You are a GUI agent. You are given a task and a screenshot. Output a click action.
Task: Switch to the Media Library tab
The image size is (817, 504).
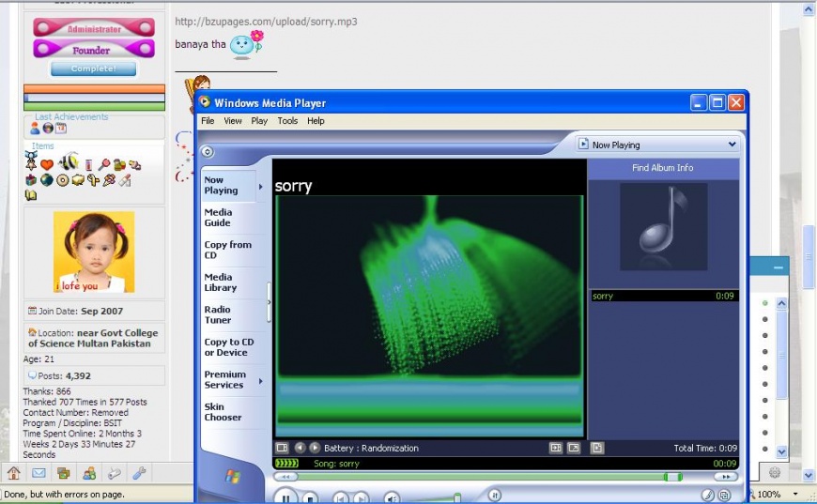(221, 283)
